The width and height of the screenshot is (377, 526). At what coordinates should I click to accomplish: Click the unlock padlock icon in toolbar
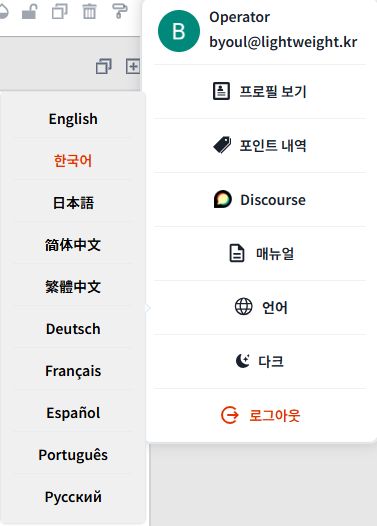tap(30, 11)
